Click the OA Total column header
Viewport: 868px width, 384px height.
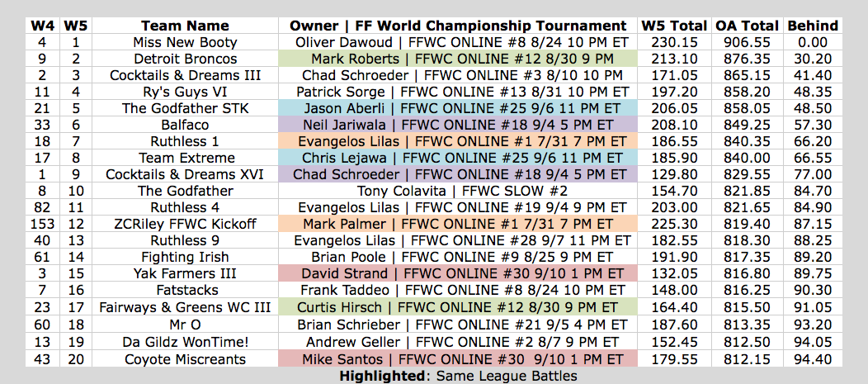point(747,26)
